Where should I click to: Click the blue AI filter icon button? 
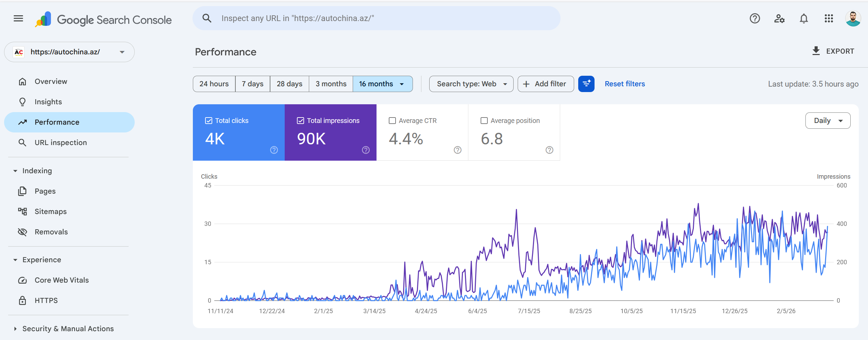coord(586,84)
